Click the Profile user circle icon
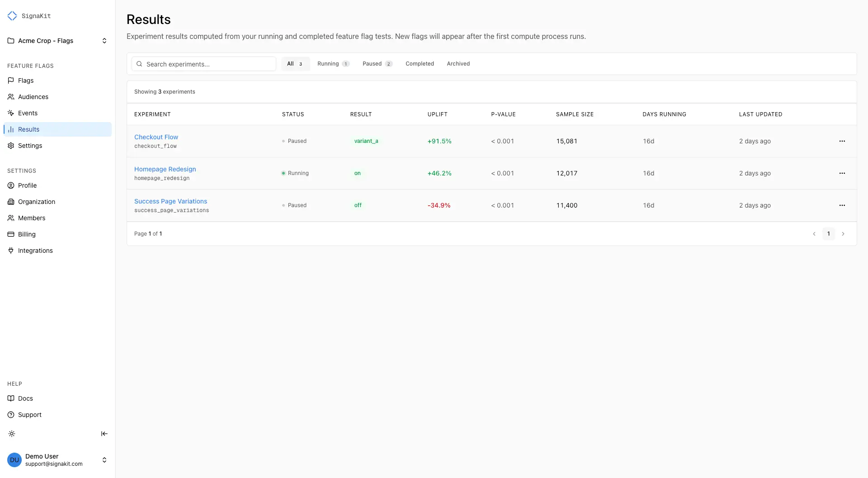The height and width of the screenshot is (478, 868). [x=11, y=185]
